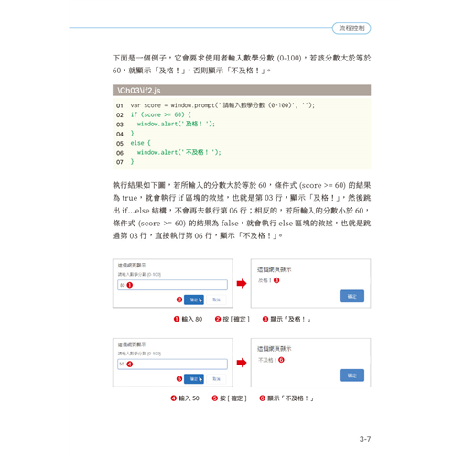476x458 pixels.
Task: Click the red circled number 4 marker
Action: point(130,364)
